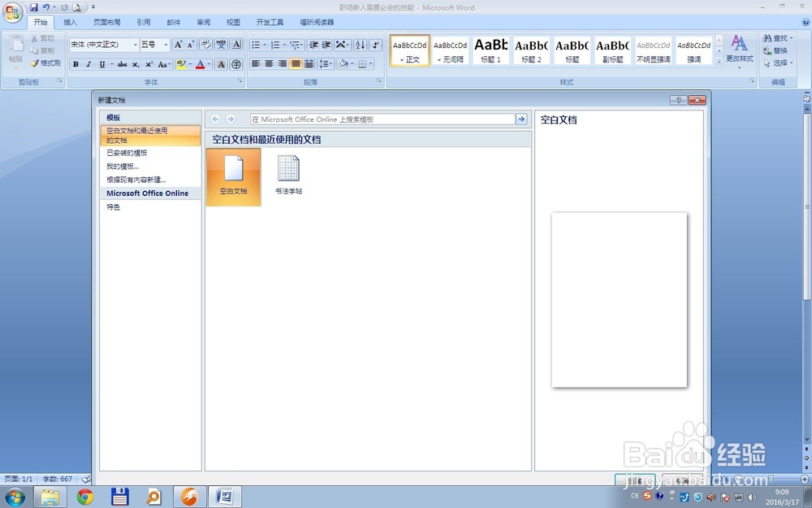
Task: Expand the styles gallery More arrow
Action: coord(719,61)
